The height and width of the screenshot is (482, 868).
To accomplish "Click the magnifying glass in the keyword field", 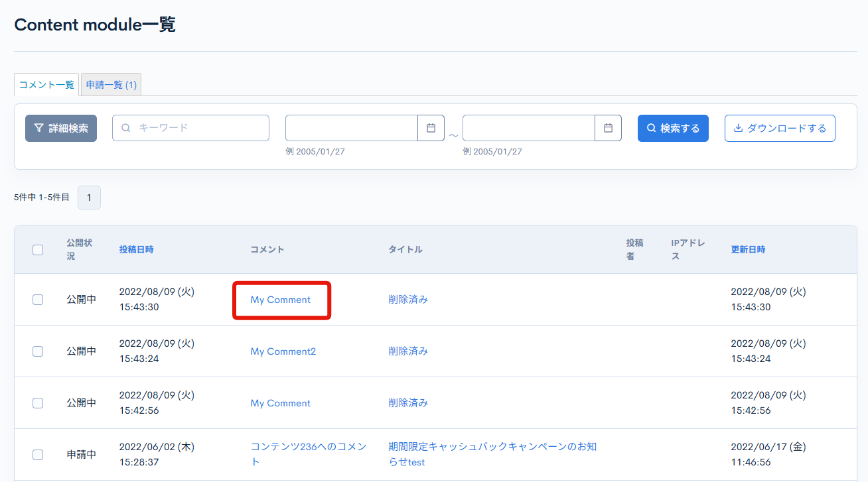I will click(125, 127).
